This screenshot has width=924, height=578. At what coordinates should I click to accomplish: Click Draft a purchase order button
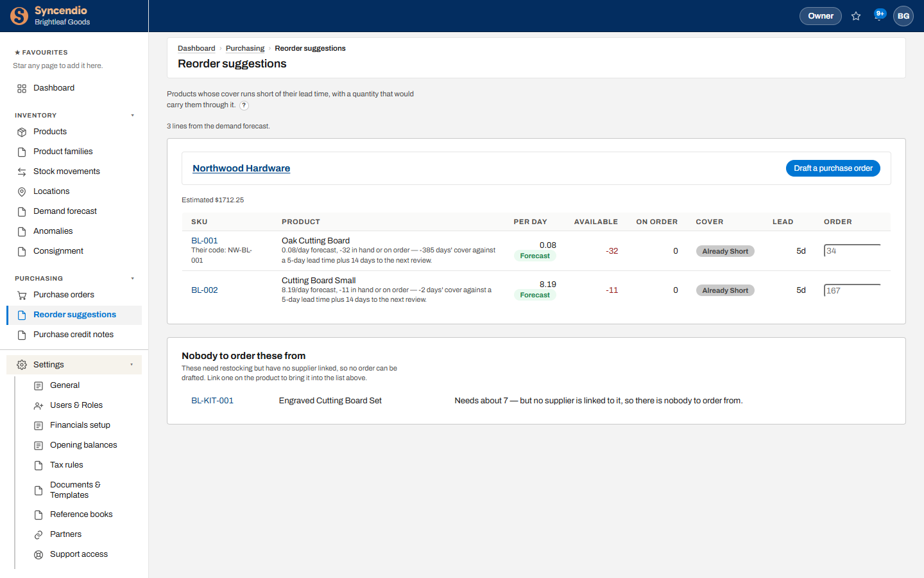click(833, 168)
